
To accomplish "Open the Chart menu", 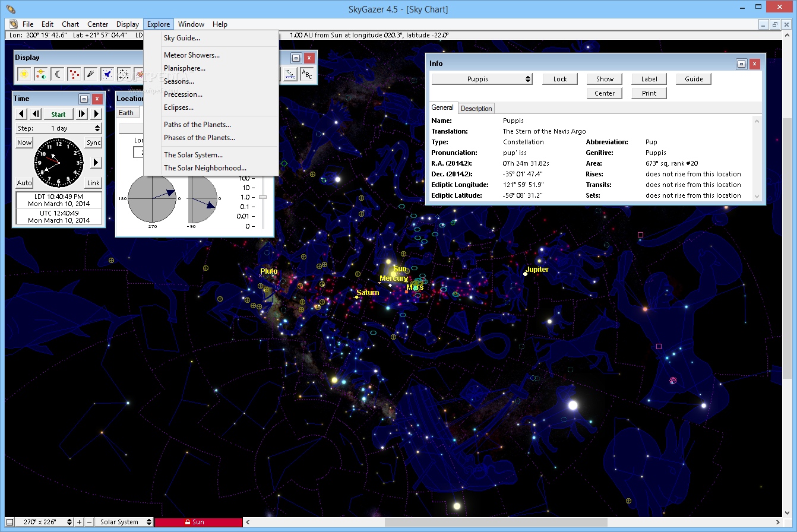I will (70, 24).
